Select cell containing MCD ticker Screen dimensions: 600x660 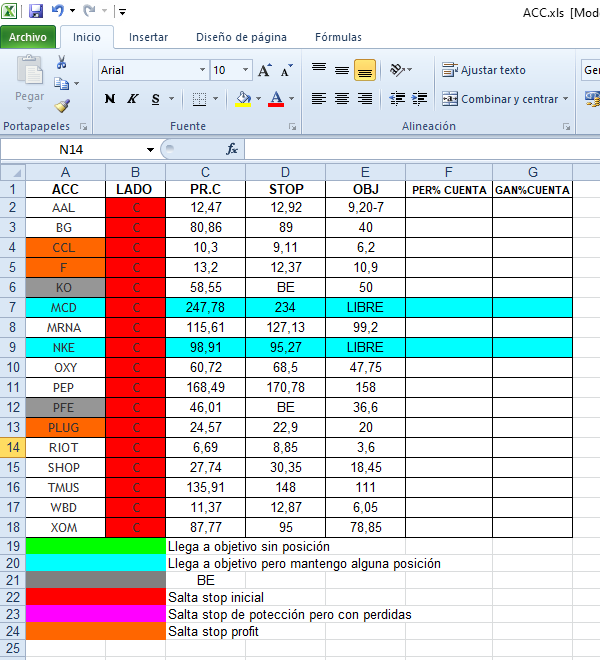pyautogui.click(x=64, y=307)
